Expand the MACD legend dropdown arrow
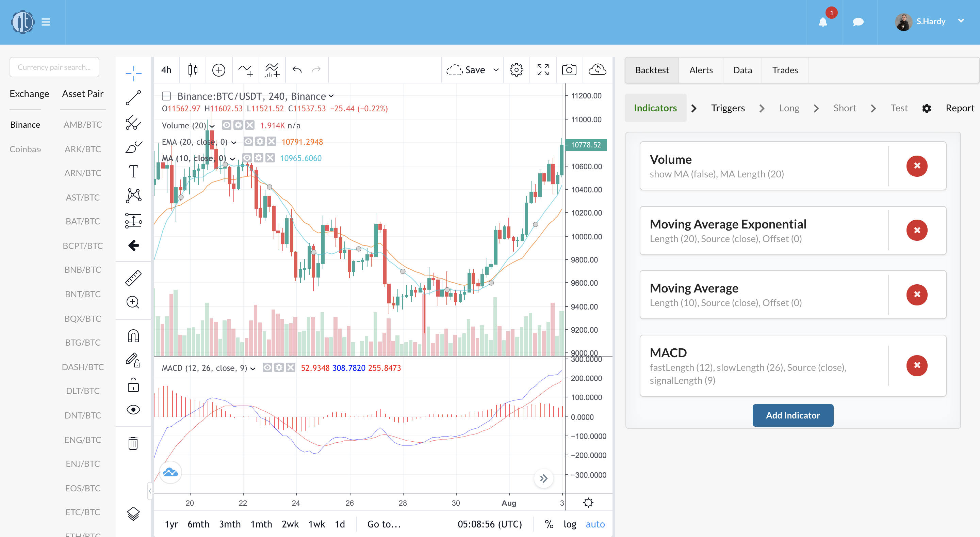Screen dimensions: 980x537 [x=252, y=368]
